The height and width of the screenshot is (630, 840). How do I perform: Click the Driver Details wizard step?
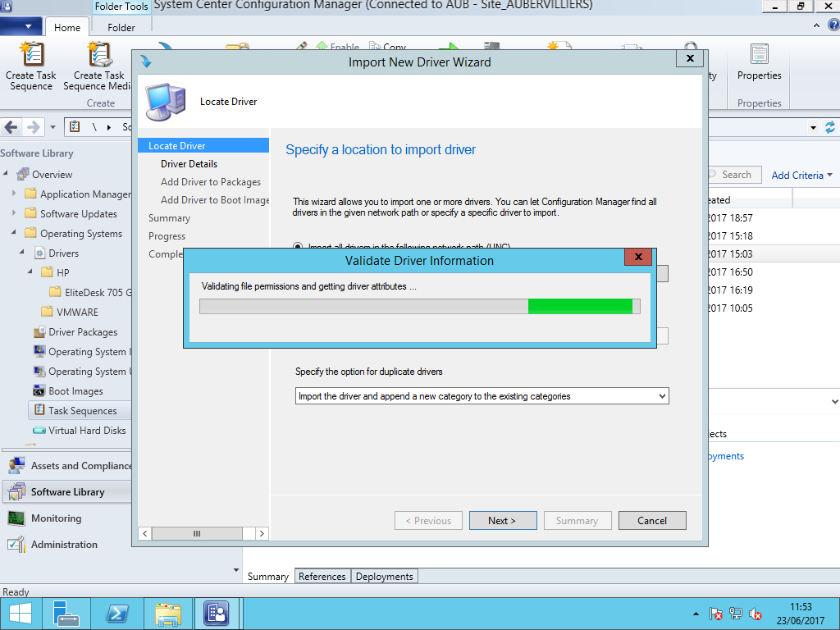coord(189,164)
